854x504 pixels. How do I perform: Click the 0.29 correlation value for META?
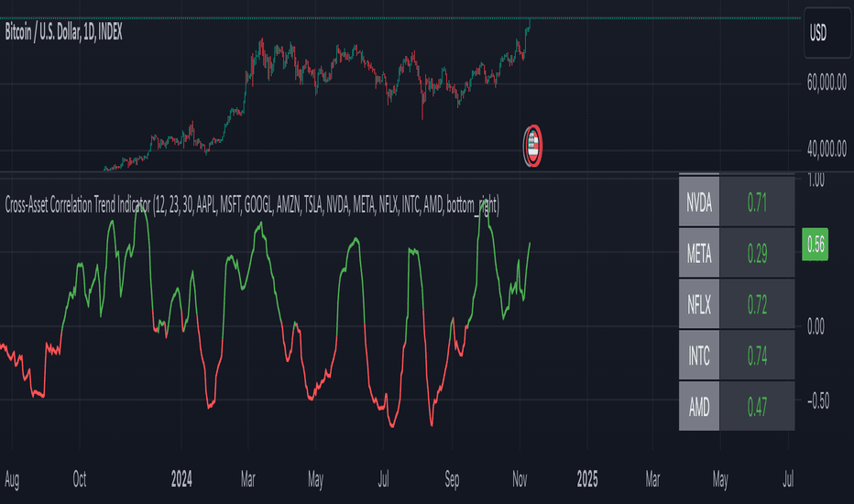click(x=757, y=254)
